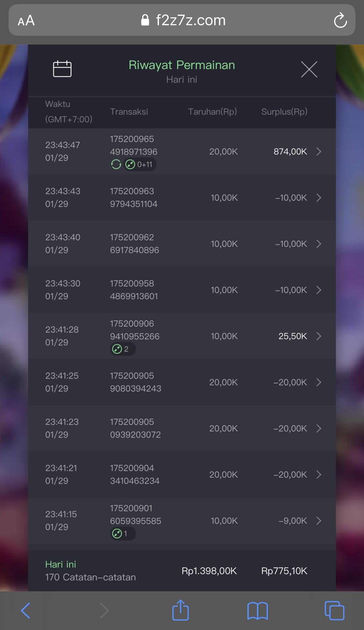Tap the replay icon on 23:43:47 transaction
364x630 pixels.
(116, 164)
